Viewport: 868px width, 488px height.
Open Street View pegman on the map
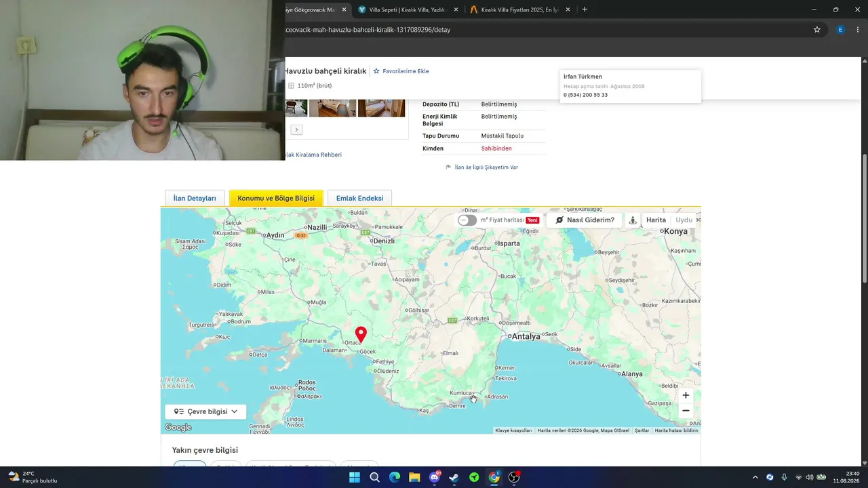click(x=633, y=220)
